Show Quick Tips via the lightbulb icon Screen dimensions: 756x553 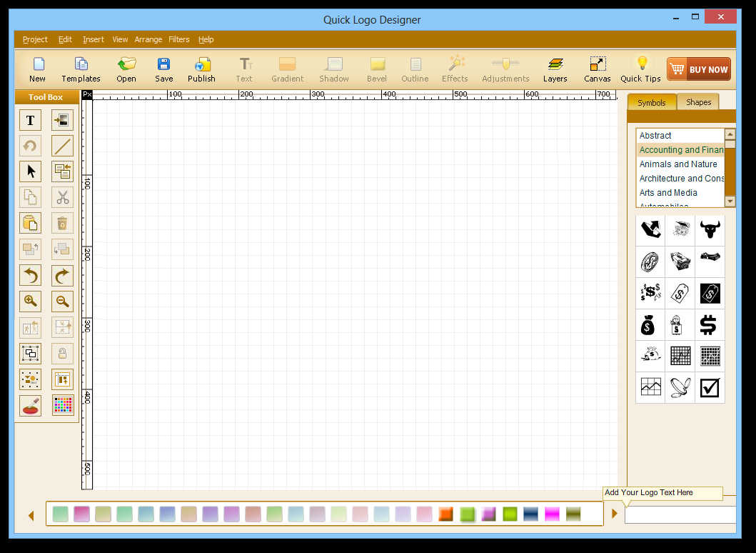(x=641, y=69)
